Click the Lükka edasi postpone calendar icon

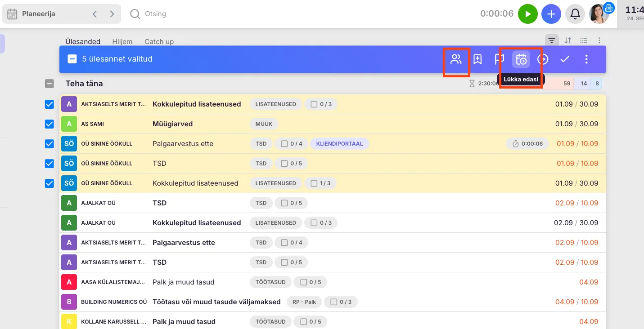pyautogui.click(x=521, y=59)
